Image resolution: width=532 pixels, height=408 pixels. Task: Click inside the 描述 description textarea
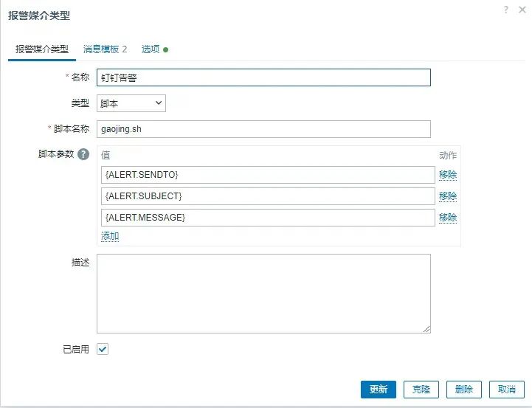[x=263, y=294]
